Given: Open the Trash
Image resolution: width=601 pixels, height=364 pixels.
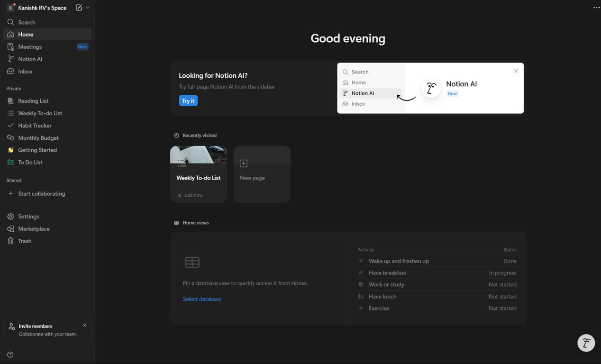Looking at the screenshot, I should click(x=47, y=241).
